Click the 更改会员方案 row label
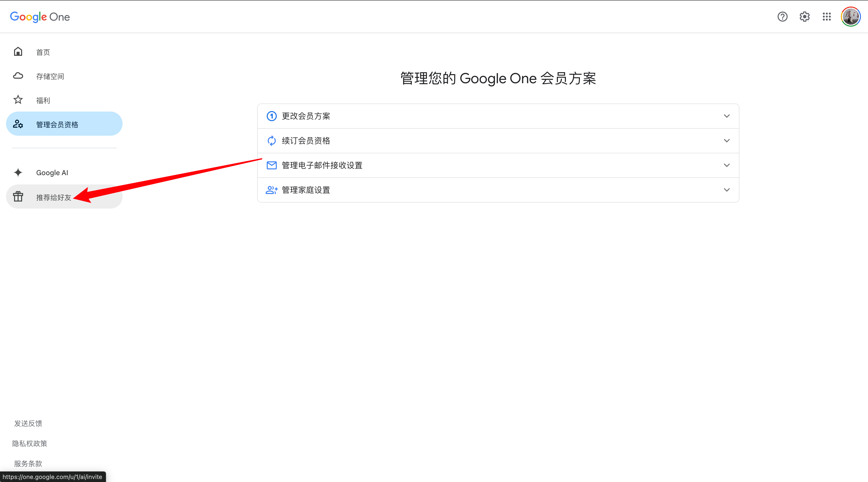Viewport: 868px width, 482px height. 306,116
